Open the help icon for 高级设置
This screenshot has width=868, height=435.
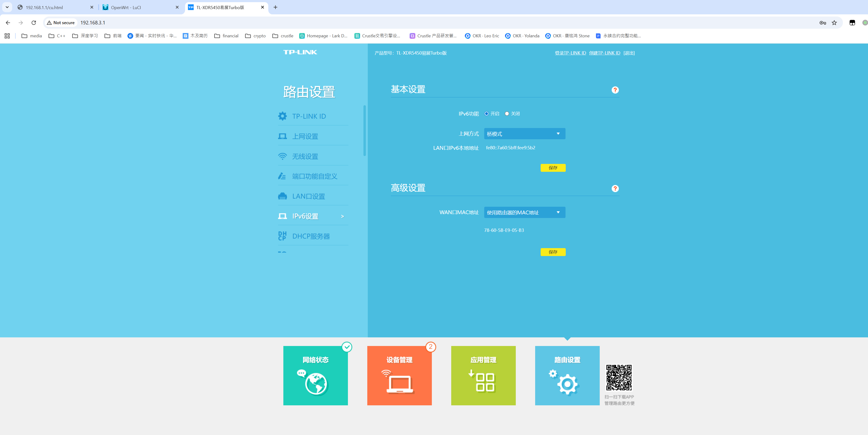tap(615, 189)
